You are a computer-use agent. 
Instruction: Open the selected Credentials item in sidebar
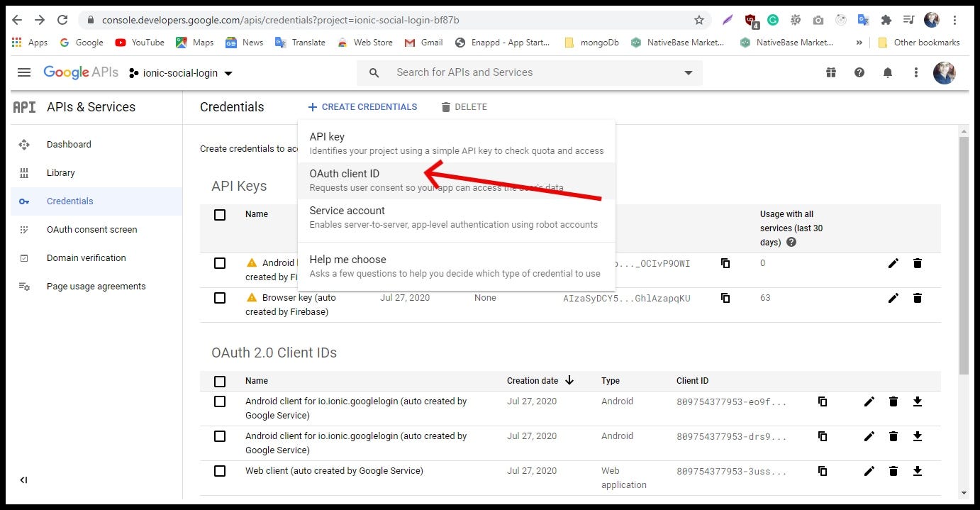pyautogui.click(x=96, y=201)
